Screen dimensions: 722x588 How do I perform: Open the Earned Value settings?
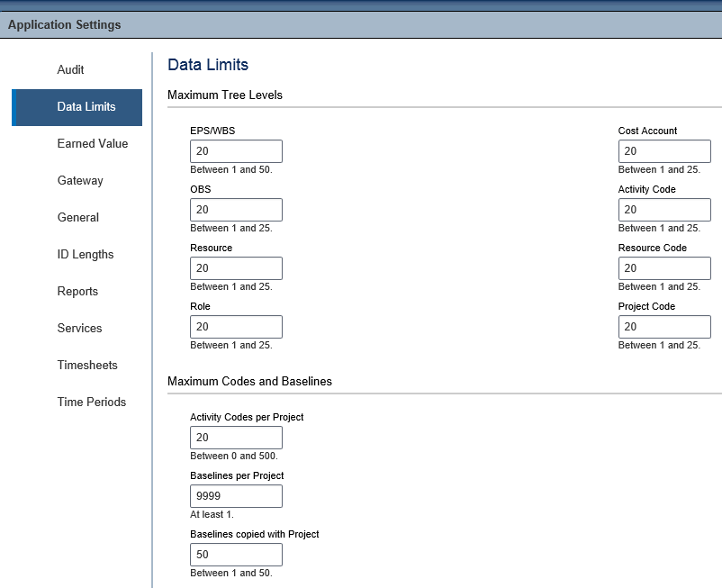[93, 143]
